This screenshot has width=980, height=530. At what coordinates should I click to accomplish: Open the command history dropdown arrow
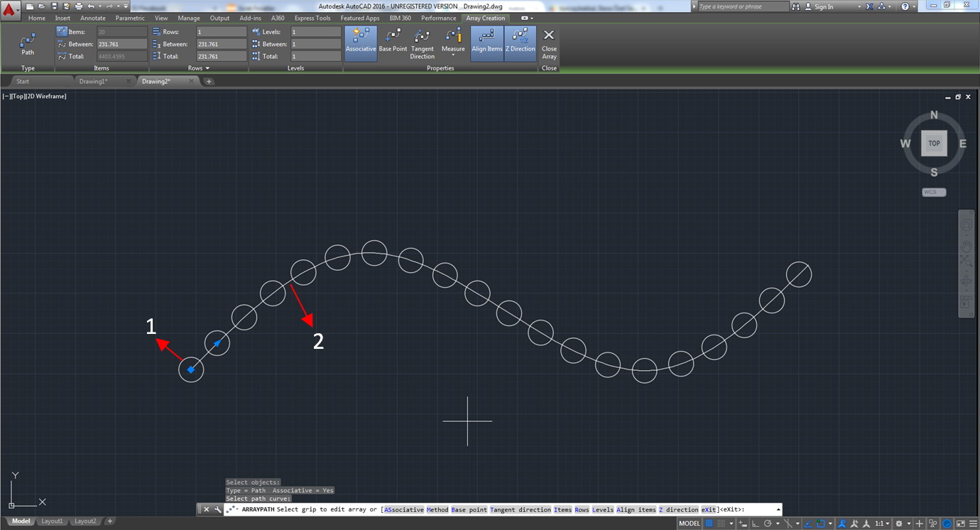click(x=779, y=509)
